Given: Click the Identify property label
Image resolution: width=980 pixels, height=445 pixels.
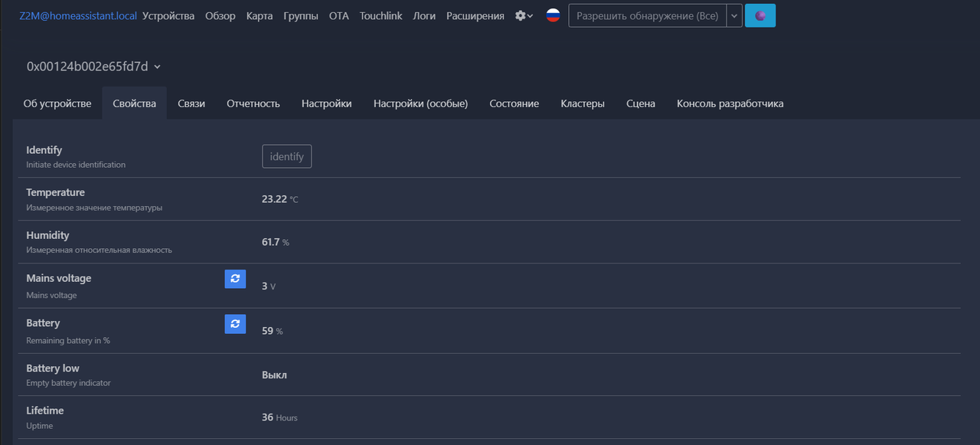Looking at the screenshot, I should coord(44,150).
